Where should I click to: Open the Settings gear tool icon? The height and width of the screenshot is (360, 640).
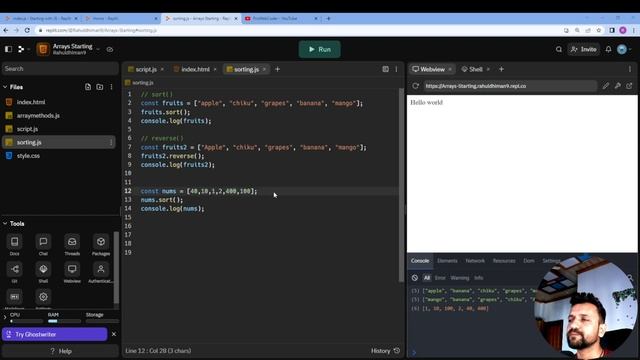click(43, 297)
